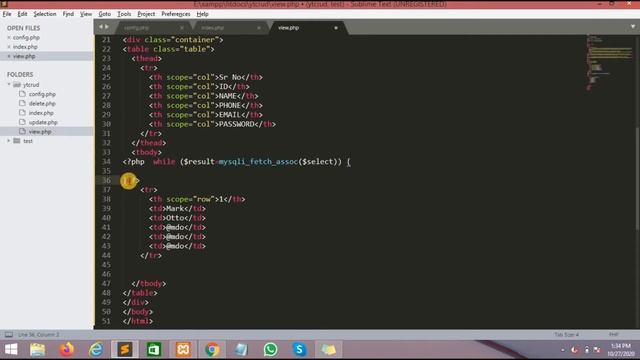This screenshot has width=640, height=360.
Task: Open the Tools menu
Action: coord(124,14)
